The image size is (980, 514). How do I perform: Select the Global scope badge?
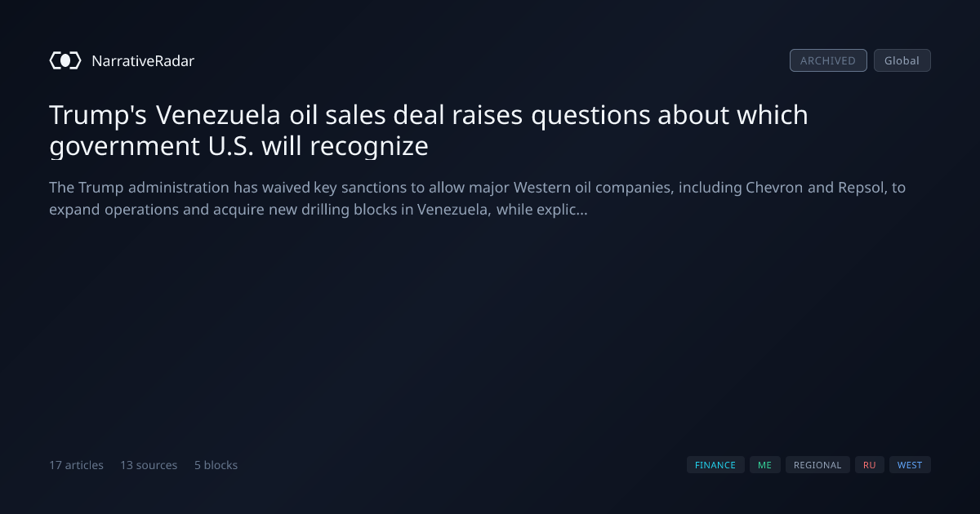click(x=902, y=60)
